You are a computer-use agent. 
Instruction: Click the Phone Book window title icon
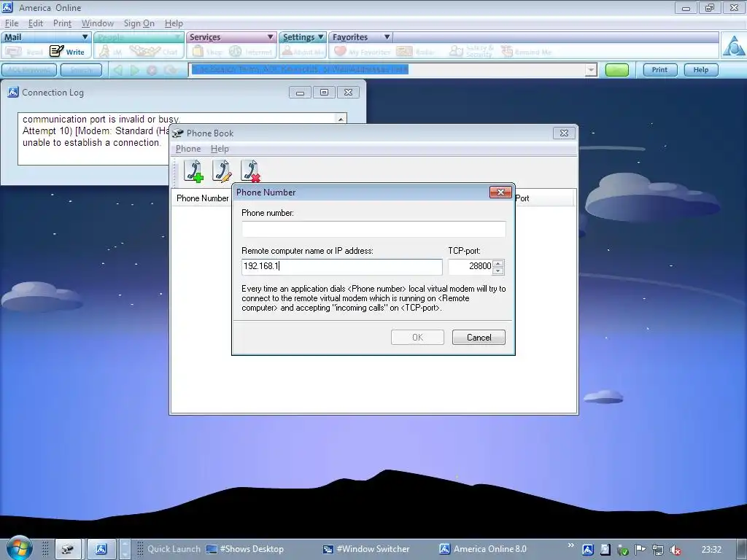coord(178,133)
